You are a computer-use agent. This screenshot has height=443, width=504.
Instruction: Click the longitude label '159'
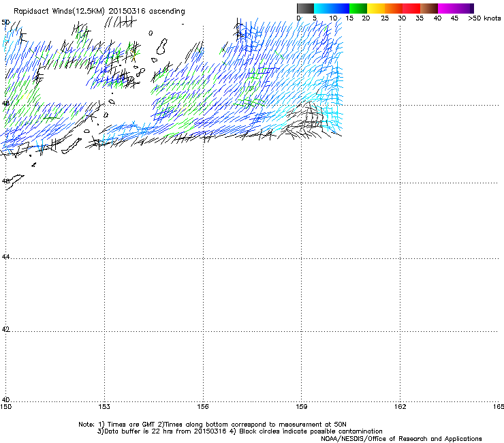pyautogui.click(x=301, y=407)
